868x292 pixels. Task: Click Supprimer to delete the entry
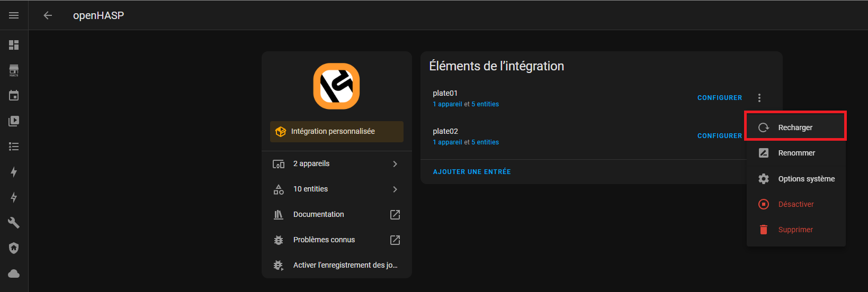(796, 230)
